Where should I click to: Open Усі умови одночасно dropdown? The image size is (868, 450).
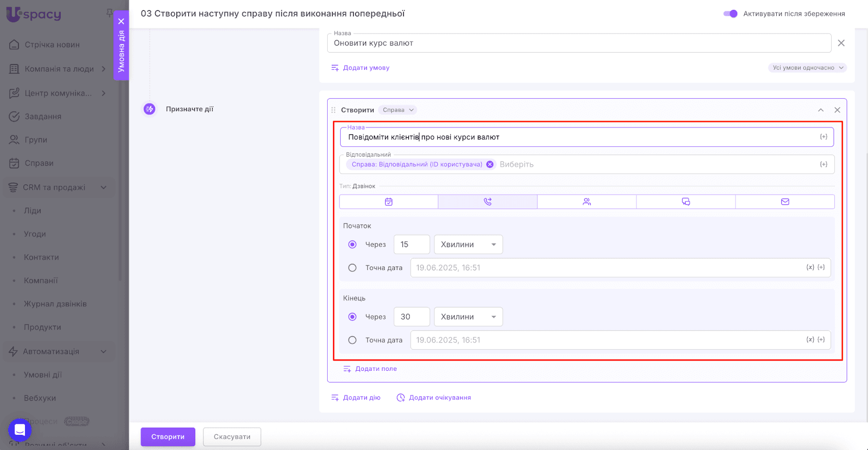tap(807, 68)
